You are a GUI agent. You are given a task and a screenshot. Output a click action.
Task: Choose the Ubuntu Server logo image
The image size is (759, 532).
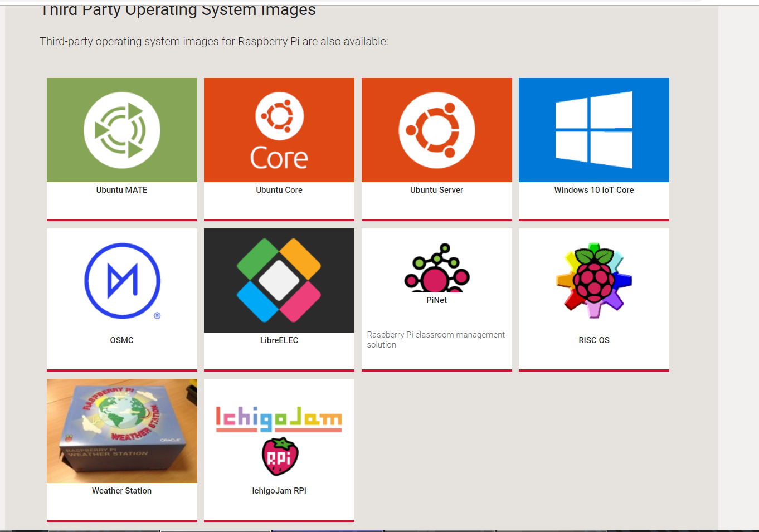(437, 130)
